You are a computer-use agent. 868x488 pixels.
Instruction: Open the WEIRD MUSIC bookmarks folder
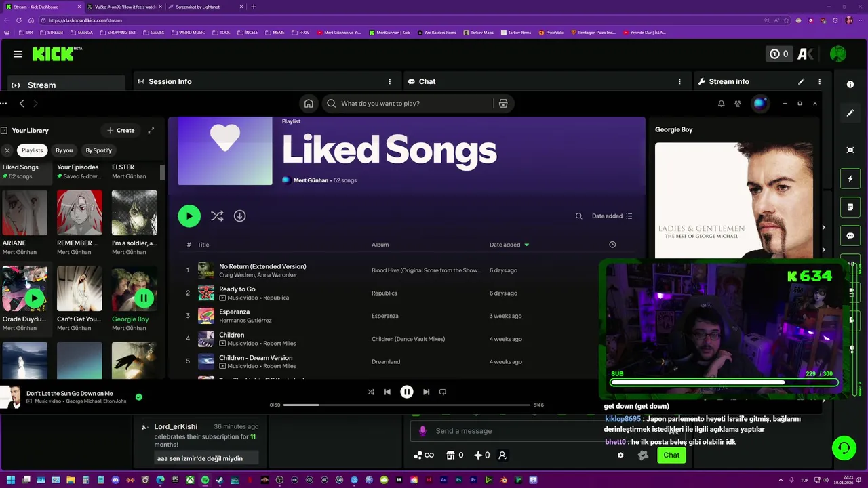(188, 33)
